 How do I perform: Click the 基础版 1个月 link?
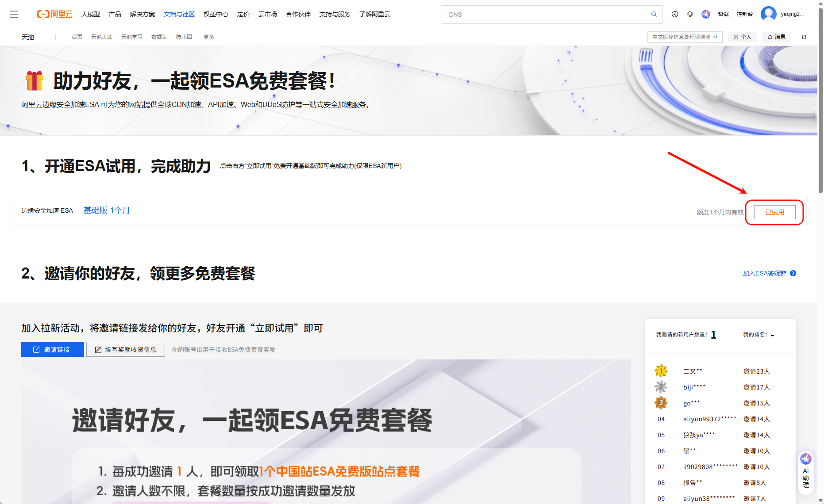pos(107,210)
